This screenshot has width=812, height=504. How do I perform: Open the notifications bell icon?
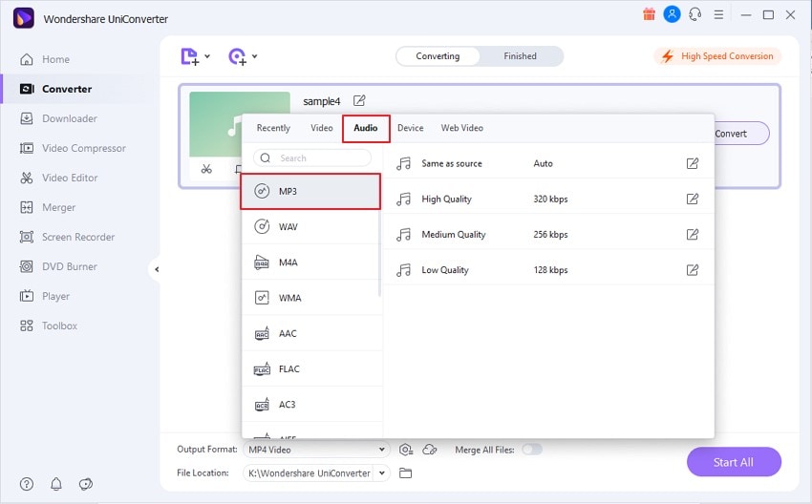click(x=56, y=484)
